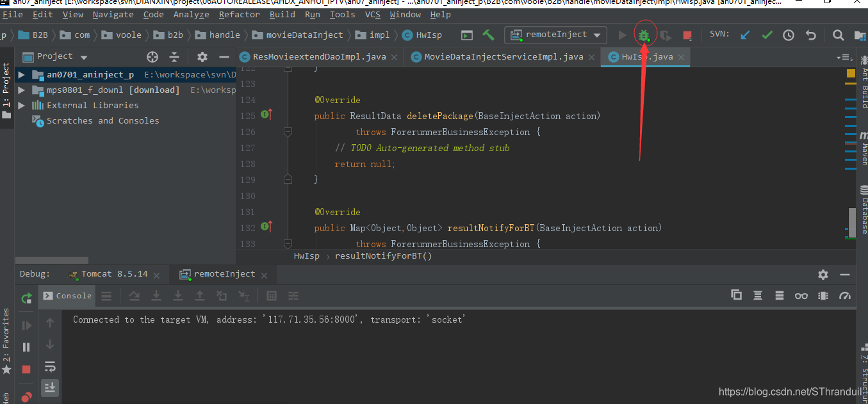
Task: Click SVN Commit green checkmark
Action: tap(767, 35)
